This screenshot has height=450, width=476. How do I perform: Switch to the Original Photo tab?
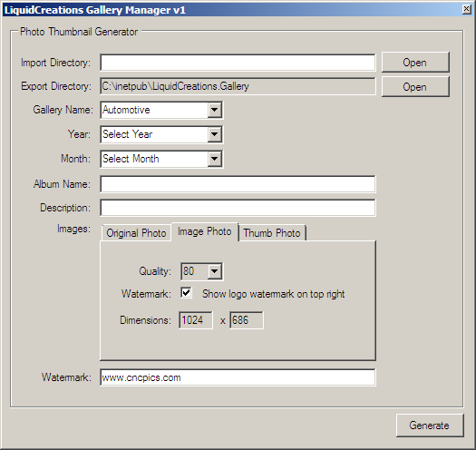click(x=136, y=233)
